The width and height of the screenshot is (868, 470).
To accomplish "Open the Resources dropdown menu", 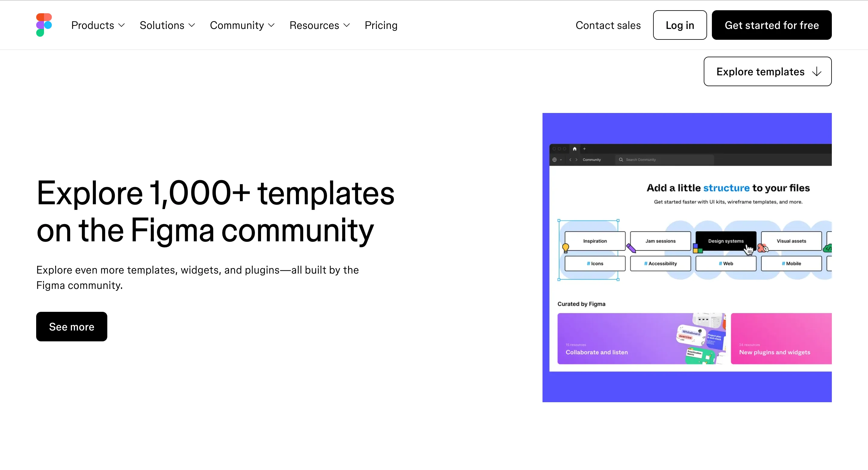I will [320, 25].
